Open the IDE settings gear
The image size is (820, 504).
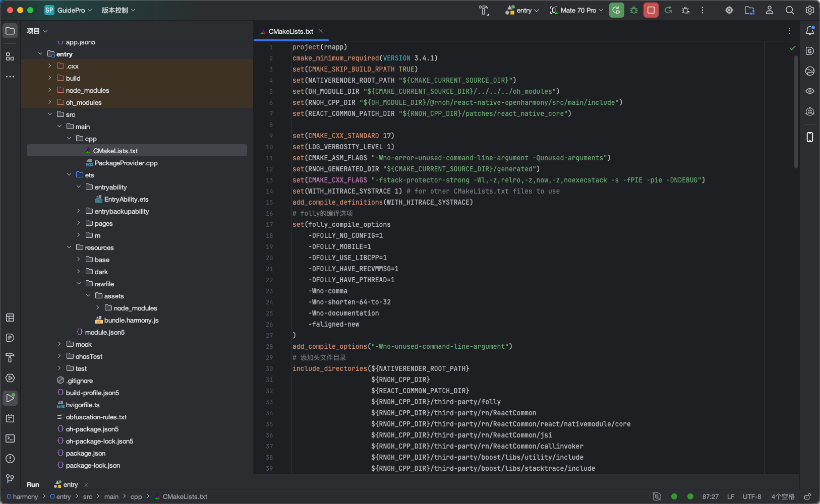pos(810,10)
